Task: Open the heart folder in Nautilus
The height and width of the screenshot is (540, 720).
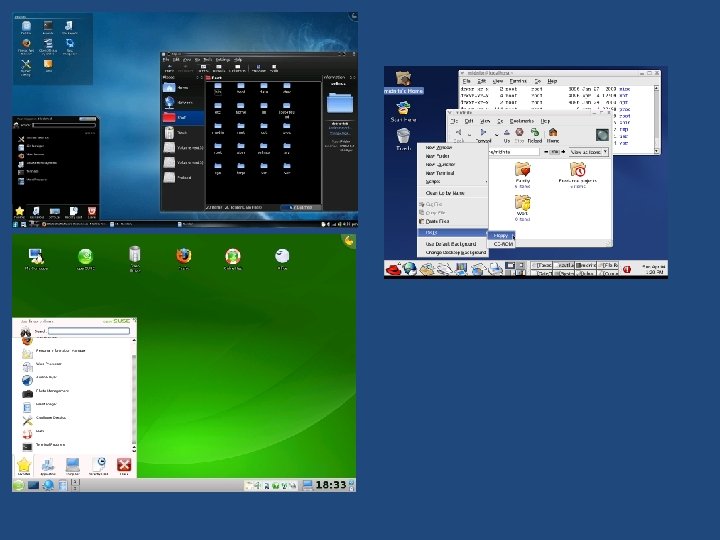Action: (x=523, y=169)
